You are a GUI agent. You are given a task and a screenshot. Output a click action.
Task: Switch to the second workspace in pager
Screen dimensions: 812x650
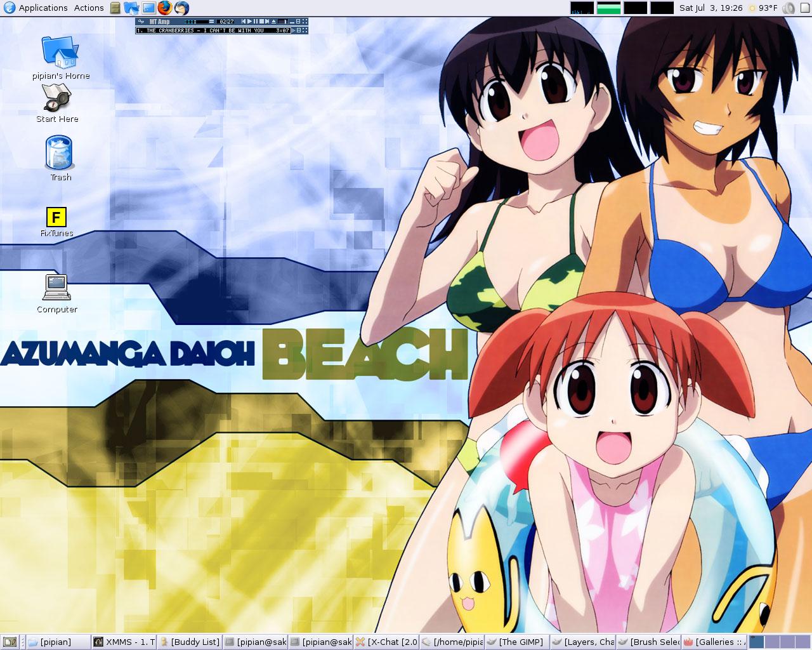coord(772,642)
